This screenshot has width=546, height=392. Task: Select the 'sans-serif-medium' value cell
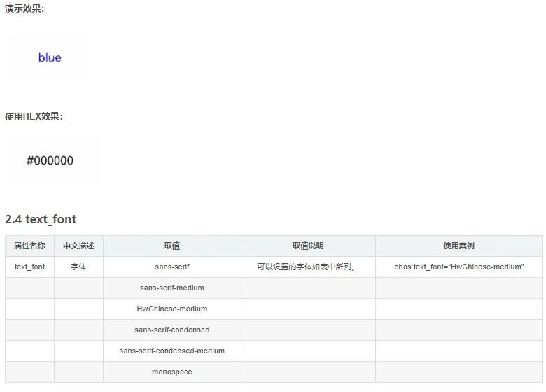point(172,288)
